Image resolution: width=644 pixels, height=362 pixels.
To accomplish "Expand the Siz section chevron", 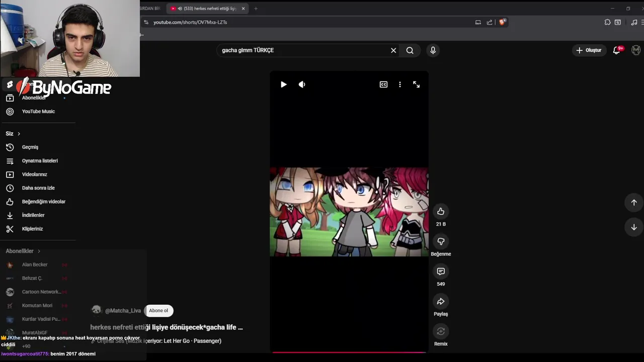I will (x=19, y=134).
